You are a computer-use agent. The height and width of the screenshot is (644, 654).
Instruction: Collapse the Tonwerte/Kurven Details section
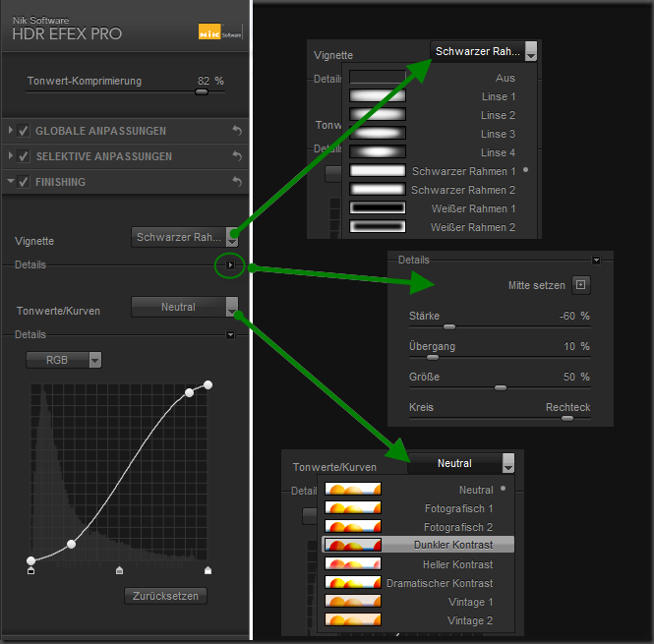pyautogui.click(x=230, y=335)
